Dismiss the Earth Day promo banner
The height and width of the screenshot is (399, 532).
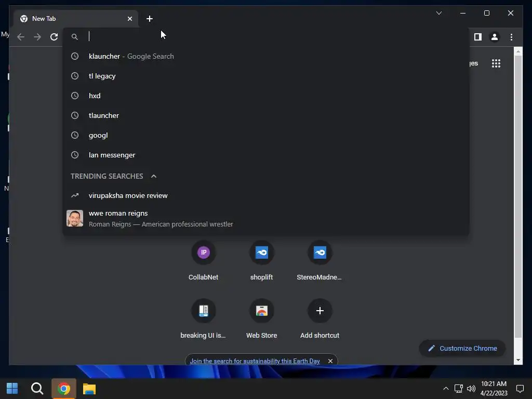coord(330,361)
